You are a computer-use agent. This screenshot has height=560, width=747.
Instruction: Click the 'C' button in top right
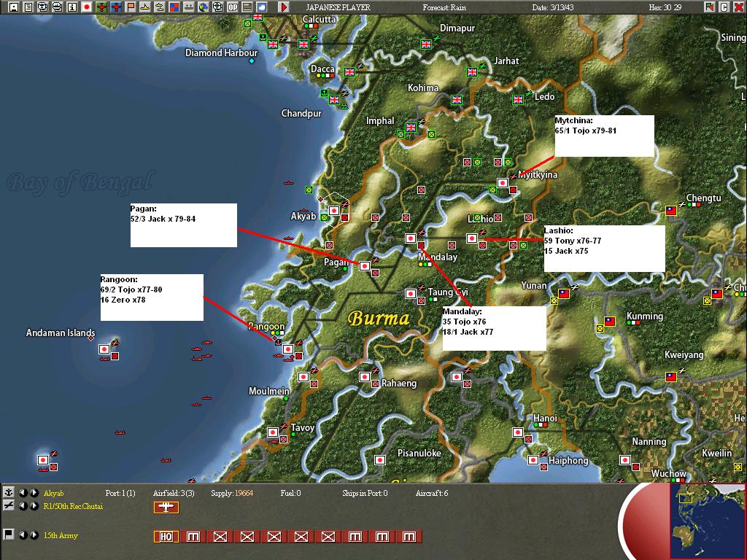[724, 7]
